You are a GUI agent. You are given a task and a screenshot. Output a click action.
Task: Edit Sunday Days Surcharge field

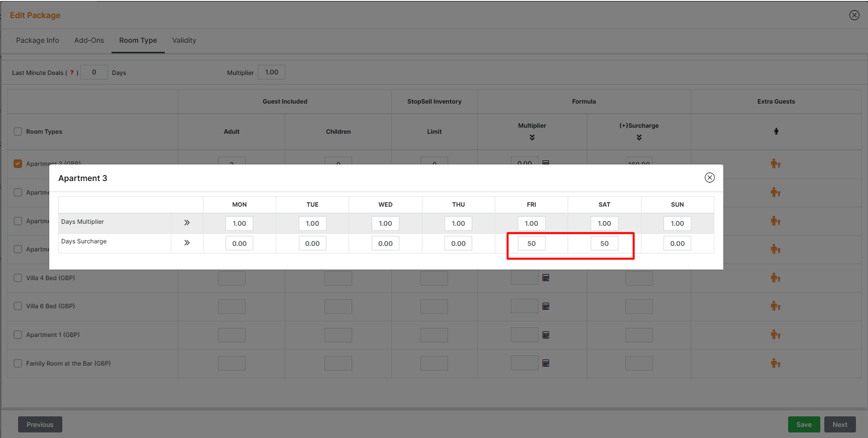click(677, 243)
